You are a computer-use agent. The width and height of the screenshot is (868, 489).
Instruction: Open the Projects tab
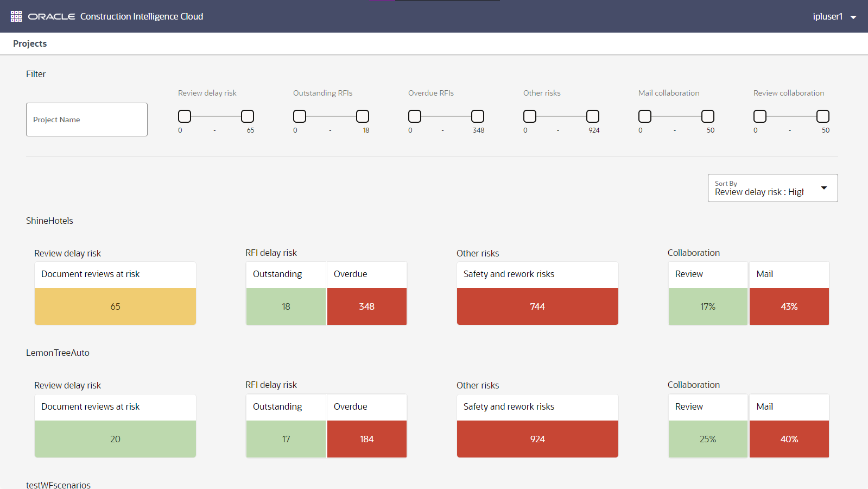point(30,43)
